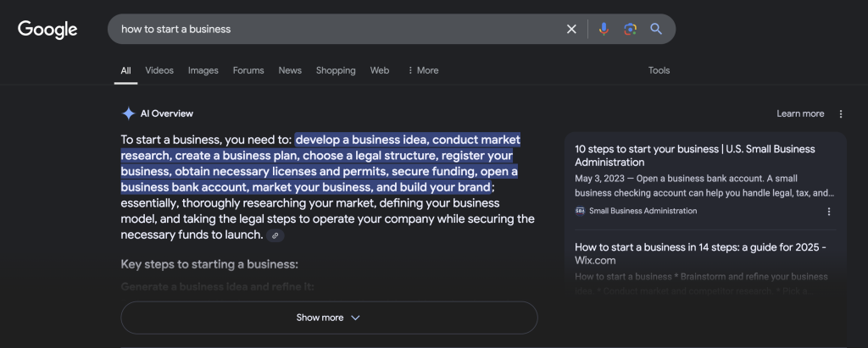Open Google Lens image search icon
The image size is (868, 348).
point(630,29)
